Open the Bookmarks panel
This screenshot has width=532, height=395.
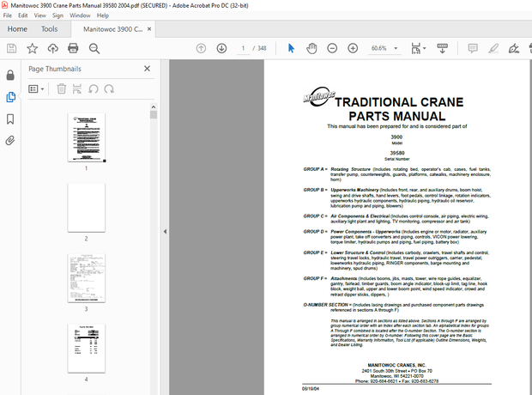(10, 119)
